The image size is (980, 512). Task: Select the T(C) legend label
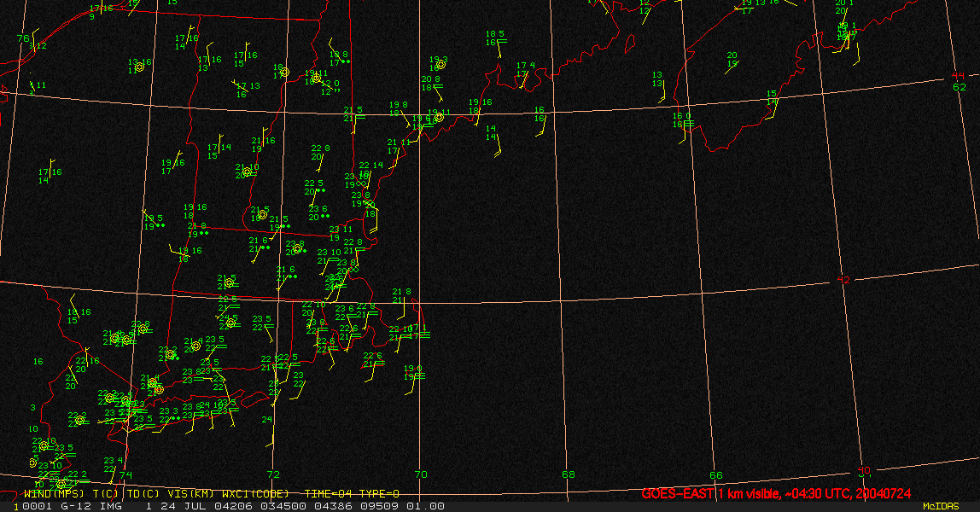point(106,494)
